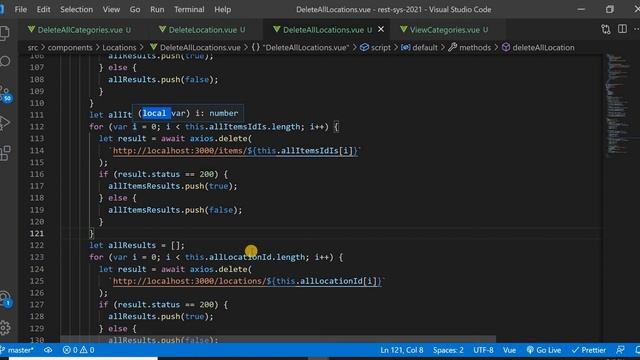
Task: Open the Go menu
Action: pyautogui.click(x=135, y=9)
